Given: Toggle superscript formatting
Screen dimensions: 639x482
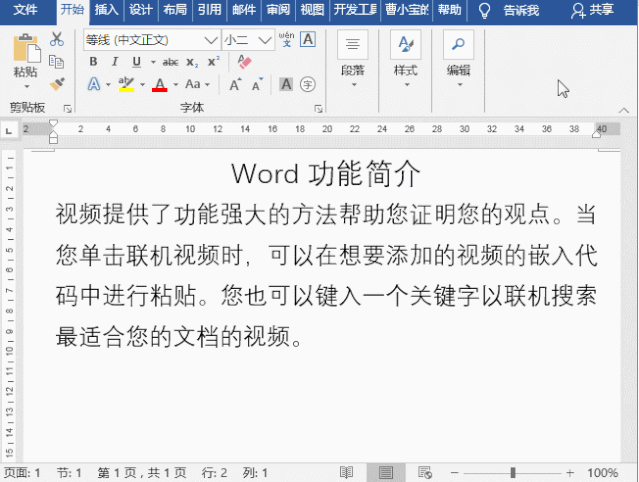Looking at the screenshot, I should pos(213,62).
